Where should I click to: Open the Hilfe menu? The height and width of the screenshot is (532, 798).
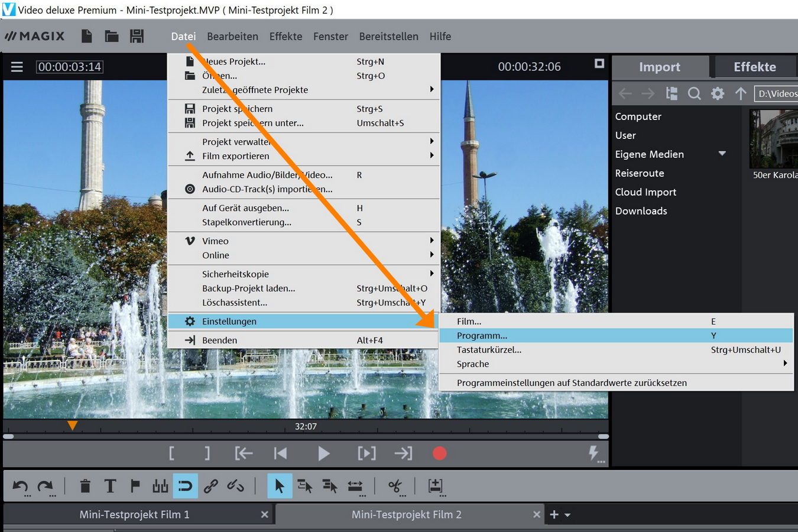440,36
